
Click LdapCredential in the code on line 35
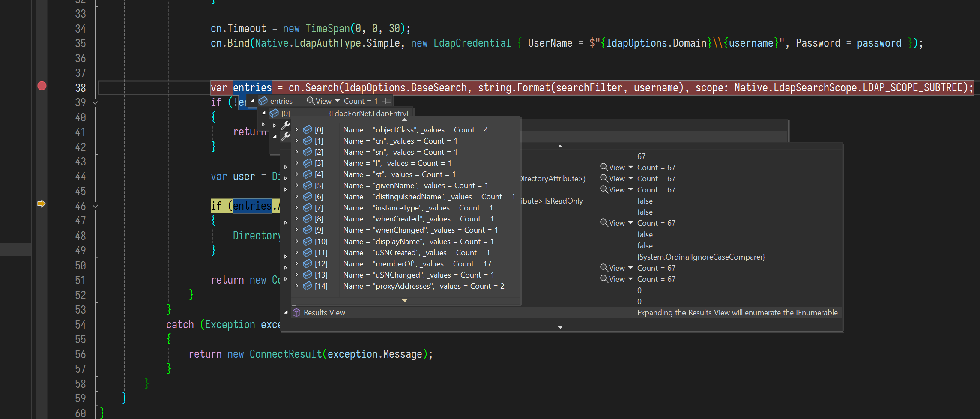(472, 43)
